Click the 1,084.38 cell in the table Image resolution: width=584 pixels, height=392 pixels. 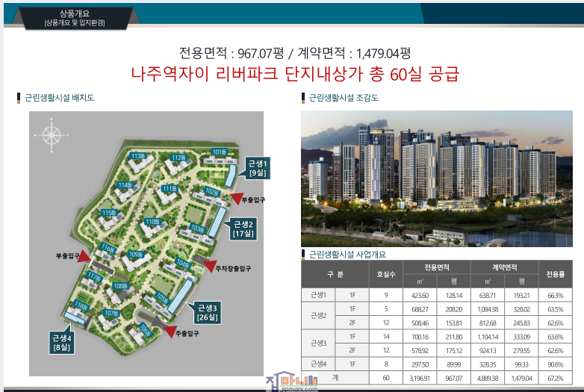click(488, 309)
